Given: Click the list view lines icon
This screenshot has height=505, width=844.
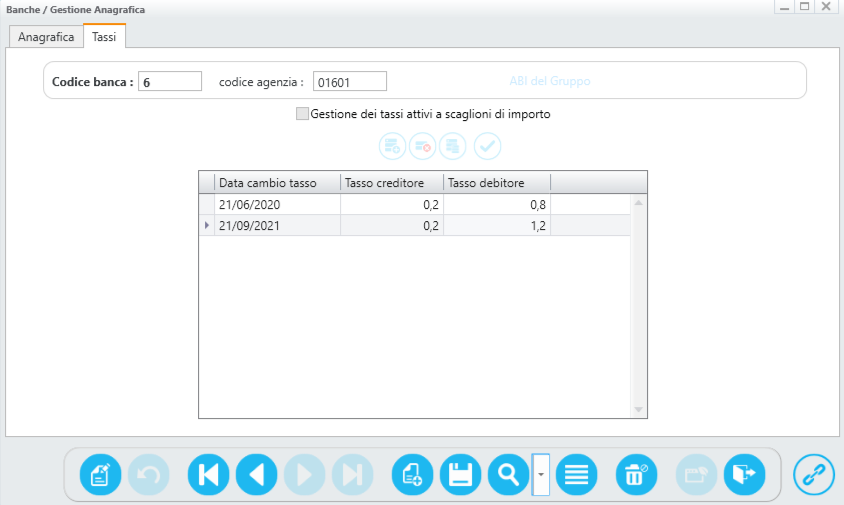Looking at the screenshot, I should (575, 474).
